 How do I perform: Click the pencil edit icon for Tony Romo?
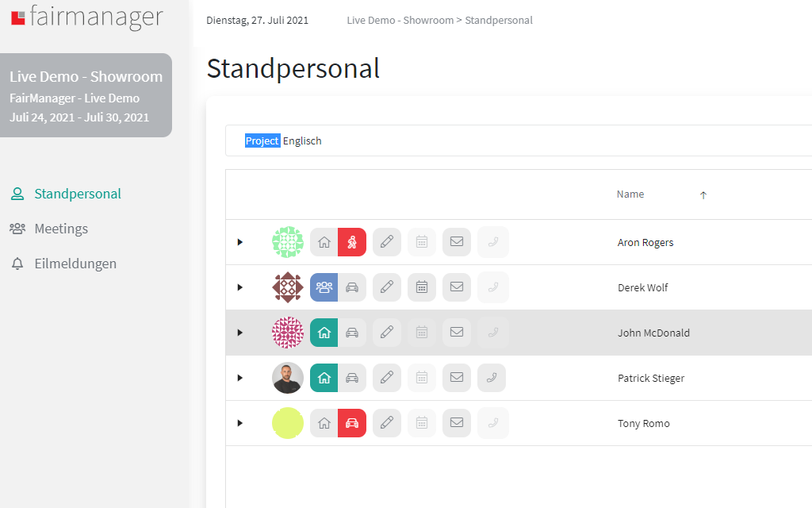click(387, 423)
